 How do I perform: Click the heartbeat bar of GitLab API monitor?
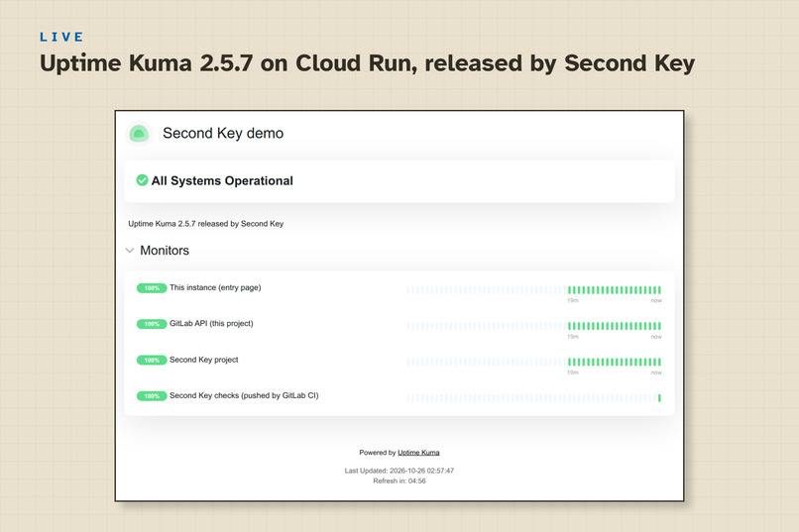pos(534,326)
